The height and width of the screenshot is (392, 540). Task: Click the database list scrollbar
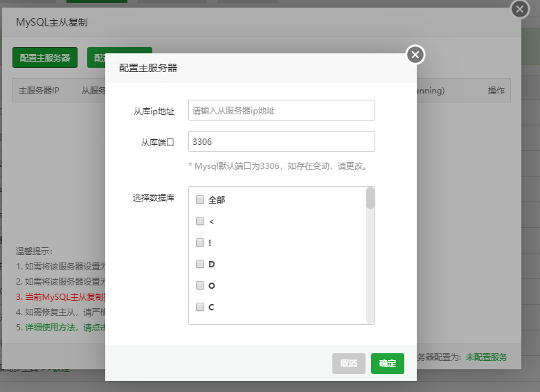tap(370, 198)
